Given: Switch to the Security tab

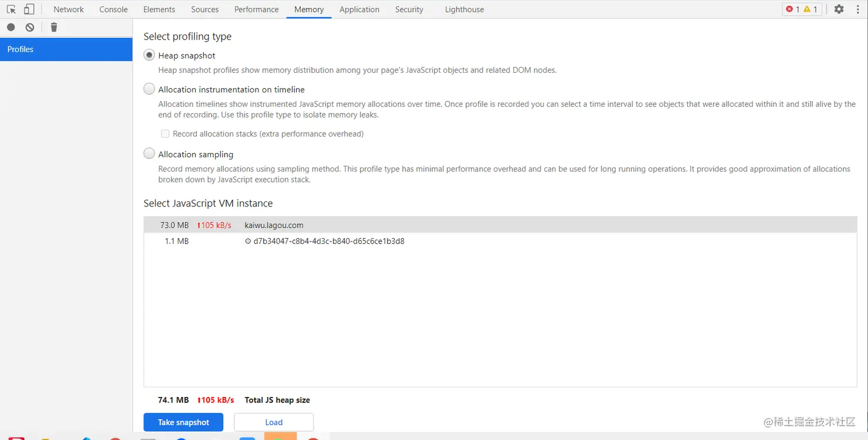Looking at the screenshot, I should pyautogui.click(x=409, y=9).
